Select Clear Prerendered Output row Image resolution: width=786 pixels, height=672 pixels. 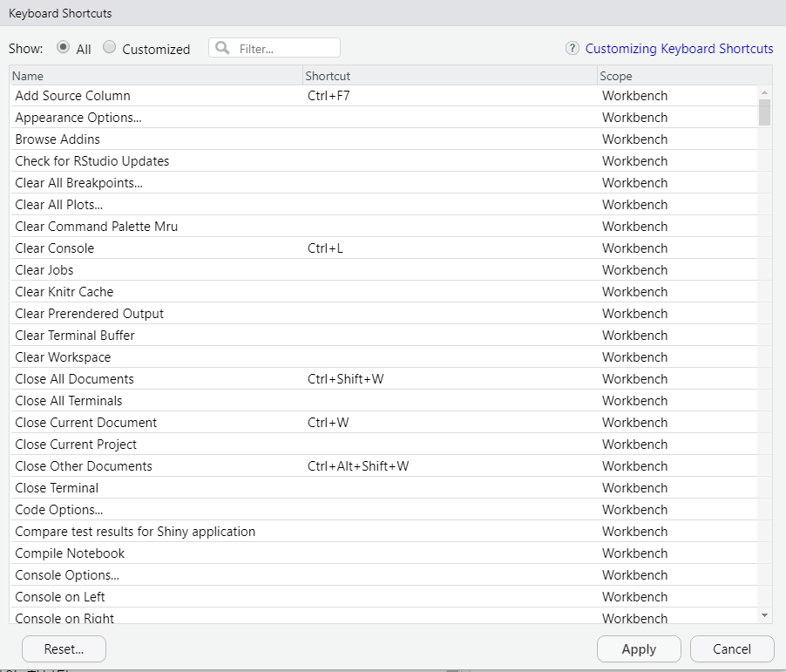(x=383, y=314)
